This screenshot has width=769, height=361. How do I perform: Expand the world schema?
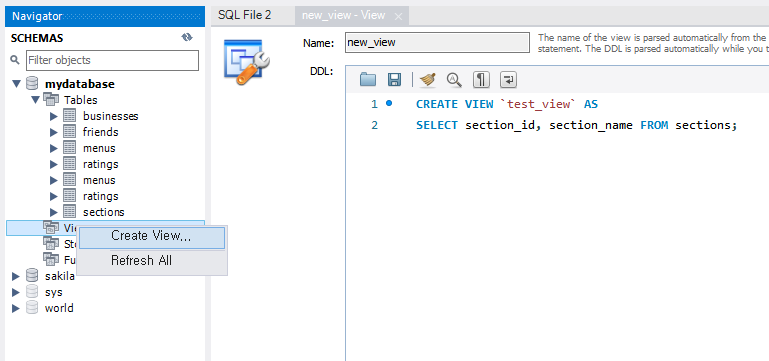[17, 308]
